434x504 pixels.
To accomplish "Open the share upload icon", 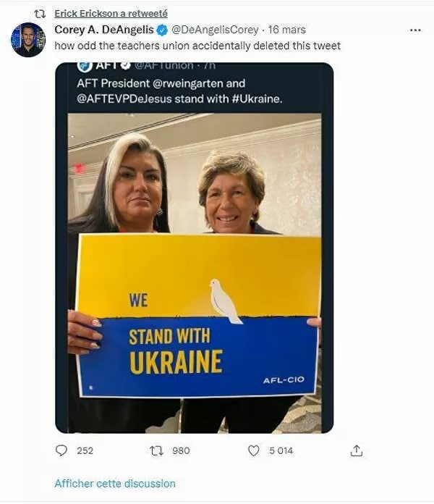I will [357, 450].
